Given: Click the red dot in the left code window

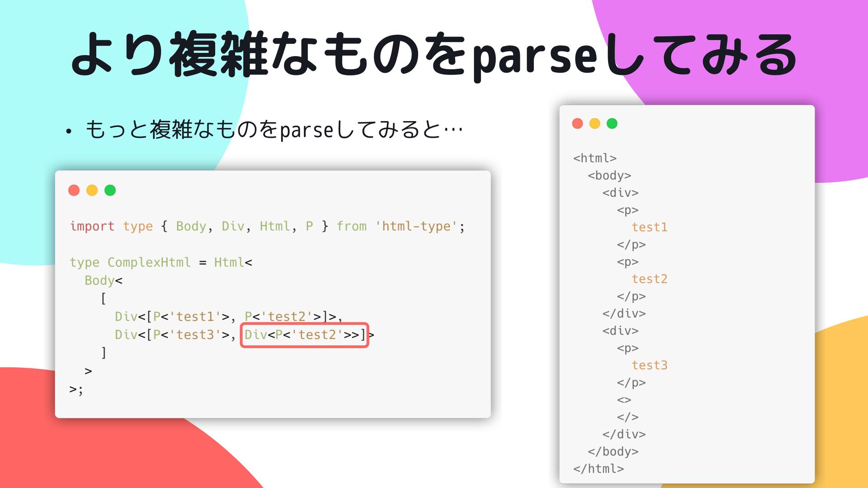Looking at the screenshot, I should click(x=74, y=190).
